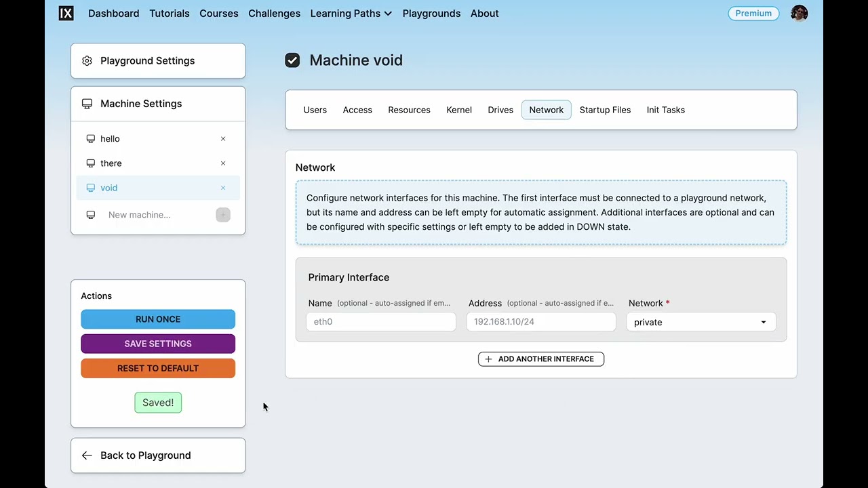Open the user profile avatar
Screen dimensions: 868x488
(800, 14)
